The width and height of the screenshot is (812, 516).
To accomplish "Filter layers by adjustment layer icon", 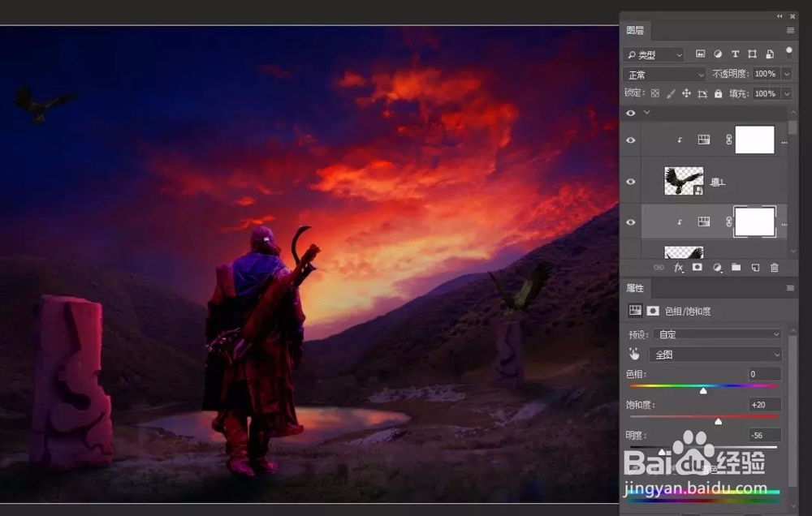I will click(718, 54).
